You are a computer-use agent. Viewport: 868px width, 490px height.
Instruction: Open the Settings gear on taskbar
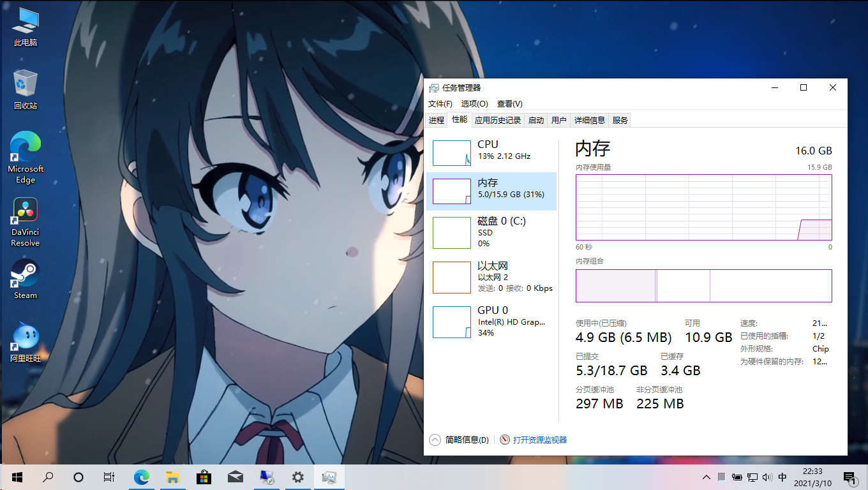pos(297,477)
